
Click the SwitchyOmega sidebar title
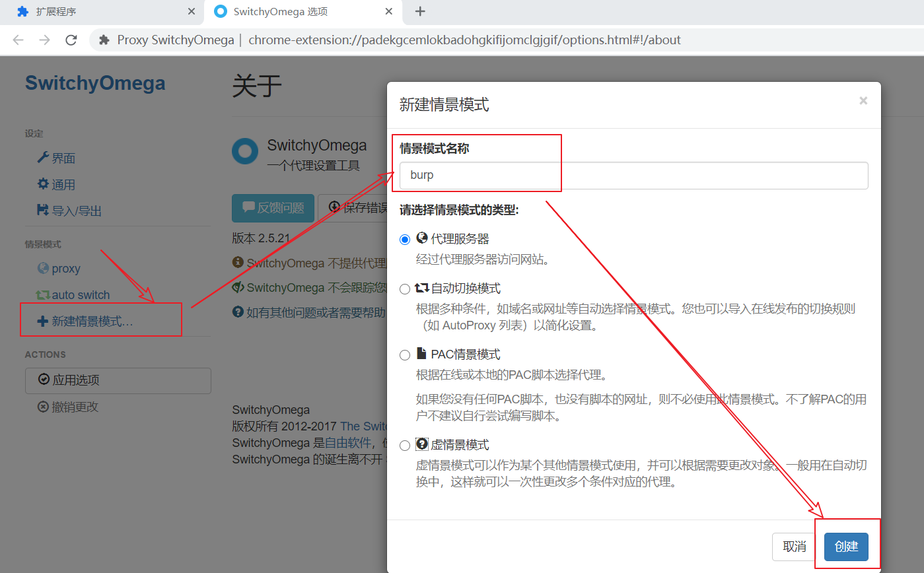(95, 83)
